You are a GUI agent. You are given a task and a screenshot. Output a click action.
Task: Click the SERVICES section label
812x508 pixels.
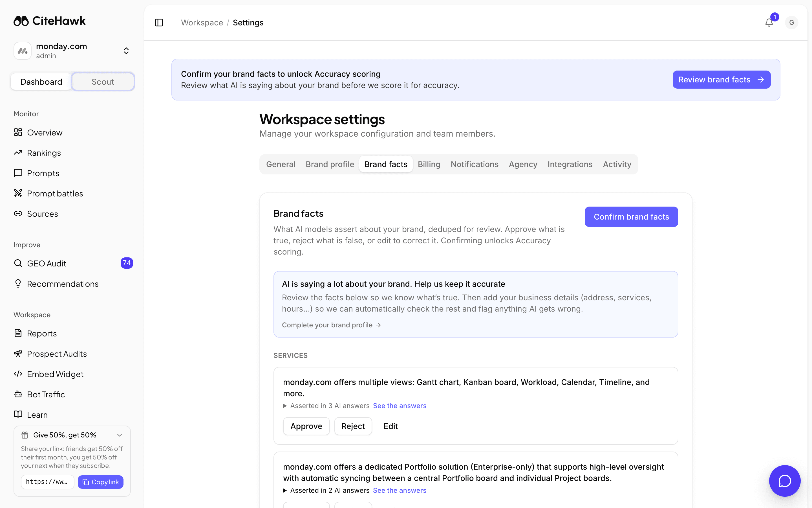(291, 356)
